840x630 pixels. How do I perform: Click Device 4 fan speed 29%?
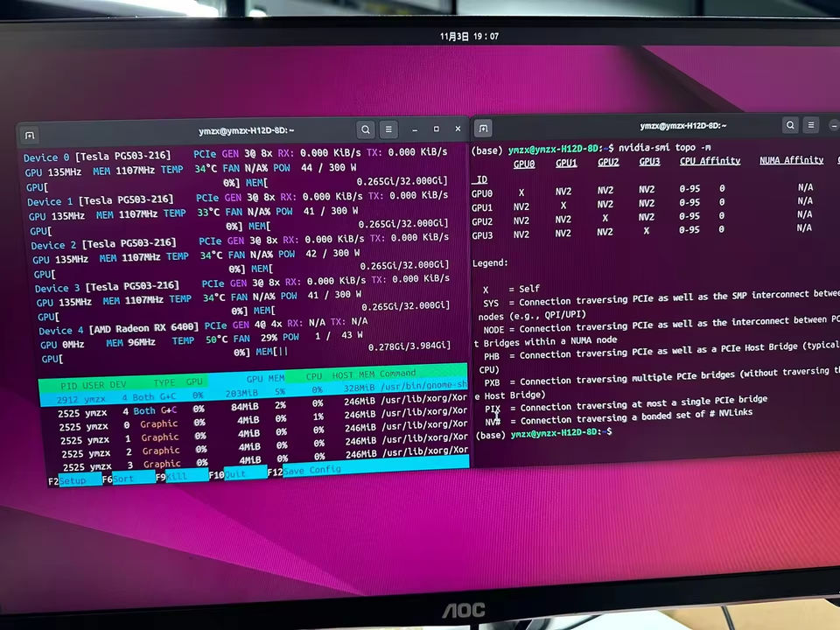click(269, 338)
